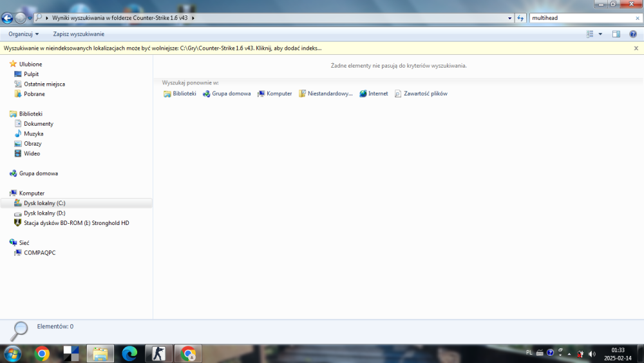Refresh the search results via address bar icon
Screen dimensions: 644x363
click(x=520, y=18)
